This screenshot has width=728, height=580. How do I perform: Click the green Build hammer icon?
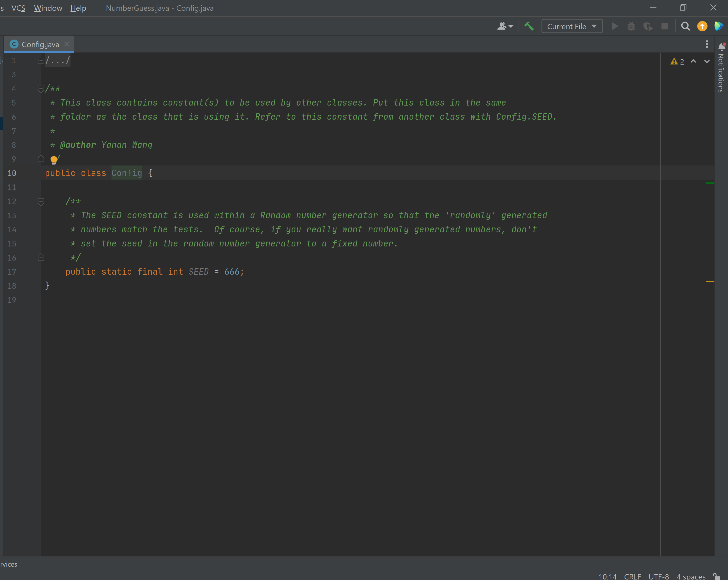pyautogui.click(x=529, y=26)
